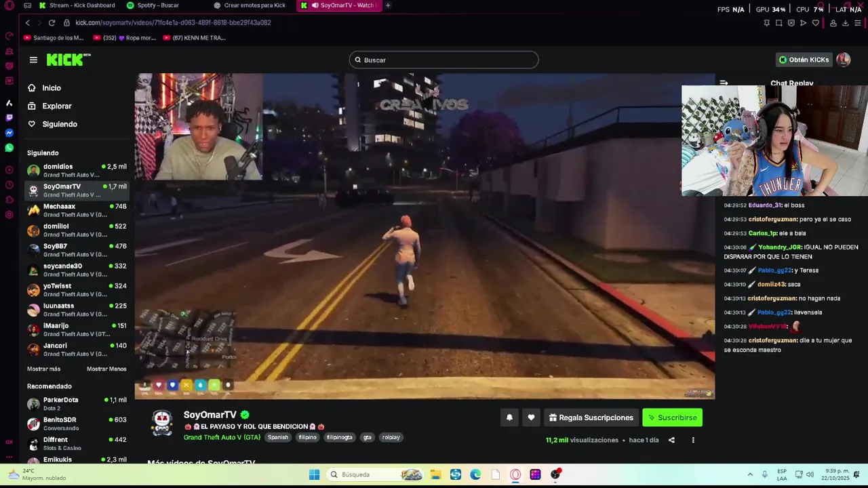Open Diffrent recommended channel
This screenshot has height=488, width=868.
pos(77,443)
